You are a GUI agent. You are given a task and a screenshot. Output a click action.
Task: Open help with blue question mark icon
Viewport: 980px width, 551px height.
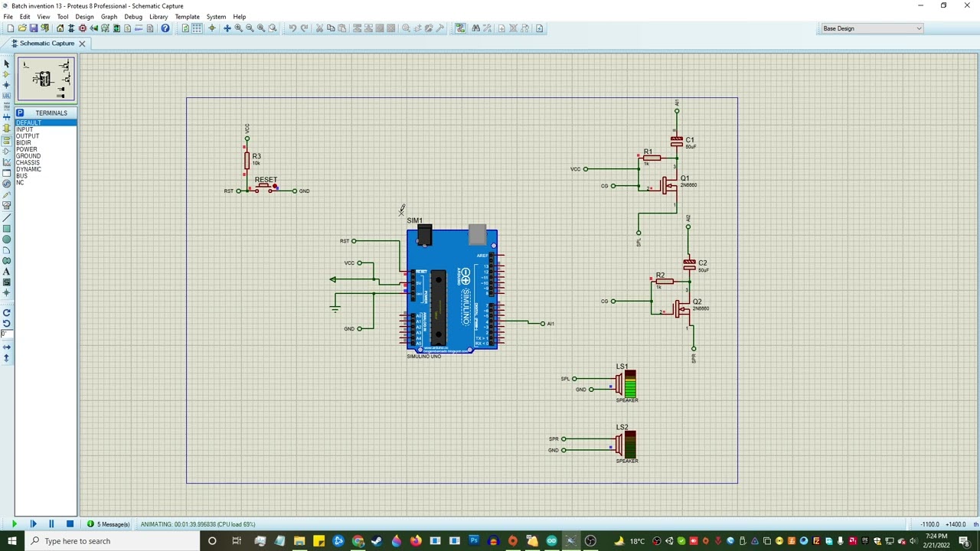tap(165, 28)
